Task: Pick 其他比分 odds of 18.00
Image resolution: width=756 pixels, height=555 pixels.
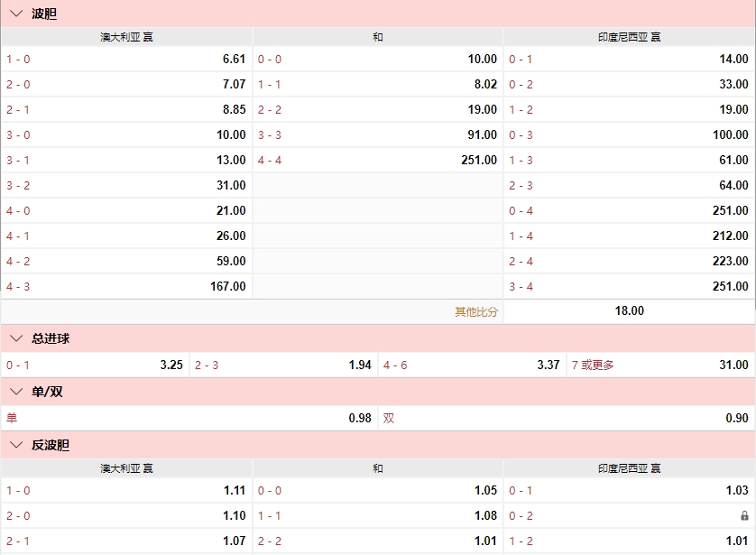Action: tap(629, 310)
